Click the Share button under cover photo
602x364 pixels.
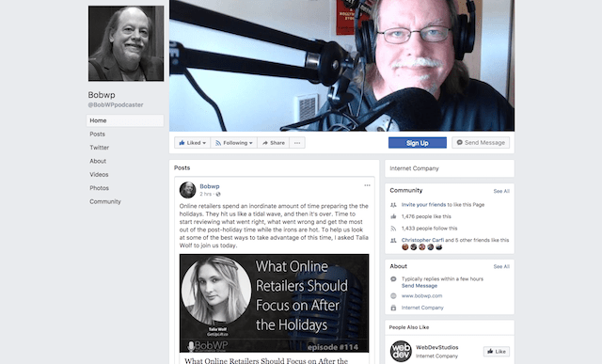(x=274, y=143)
